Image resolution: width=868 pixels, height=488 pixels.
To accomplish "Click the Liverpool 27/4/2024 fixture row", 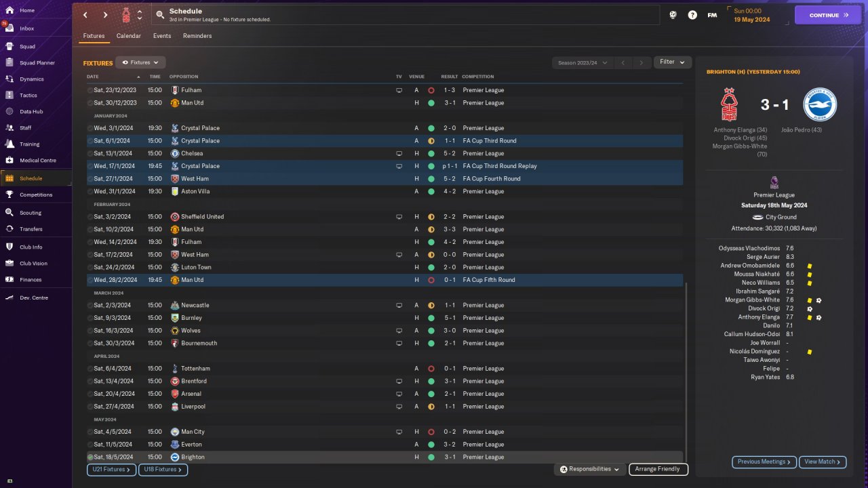I will click(x=384, y=407).
